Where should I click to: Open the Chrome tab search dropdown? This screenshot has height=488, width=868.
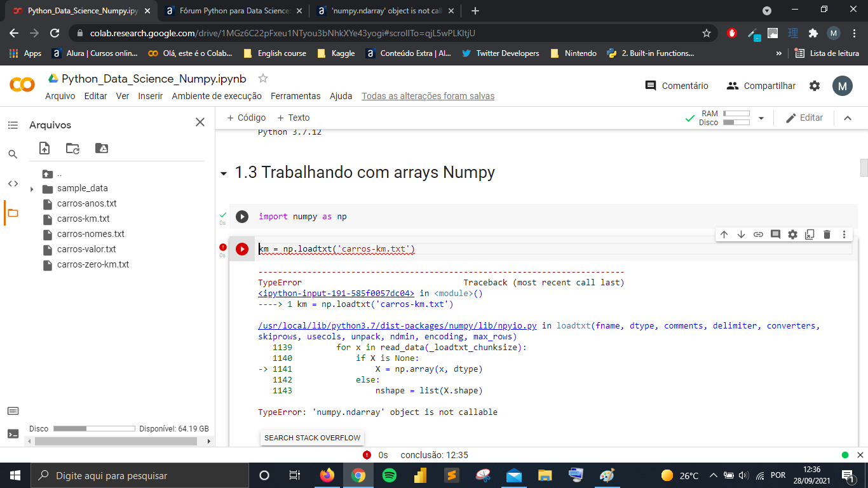click(x=767, y=11)
